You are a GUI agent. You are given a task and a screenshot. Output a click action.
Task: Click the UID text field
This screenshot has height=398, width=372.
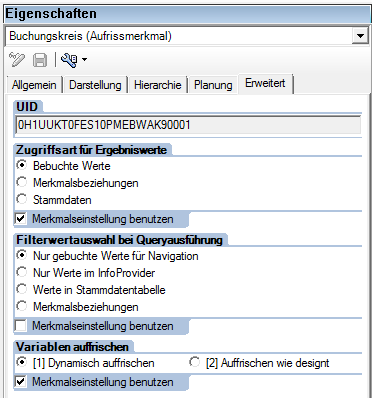pyautogui.click(x=188, y=125)
